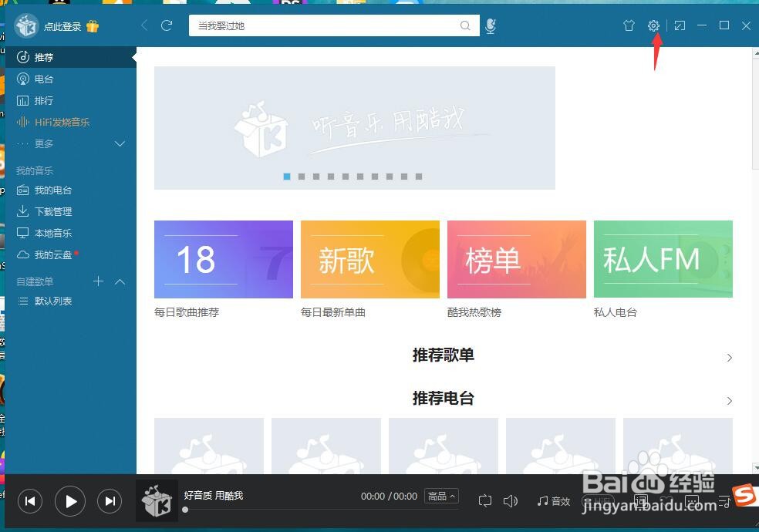Open the 榜单 hot songs chart card

click(517, 259)
